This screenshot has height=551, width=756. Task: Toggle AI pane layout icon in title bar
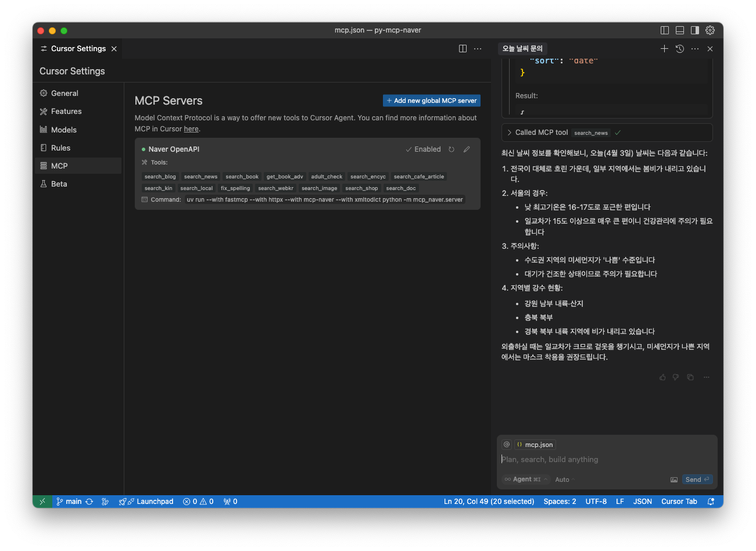tap(695, 30)
